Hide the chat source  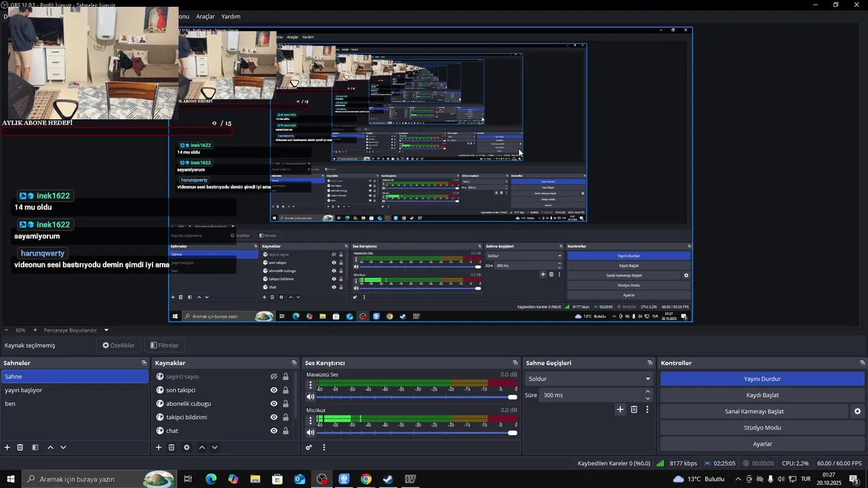click(x=274, y=431)
